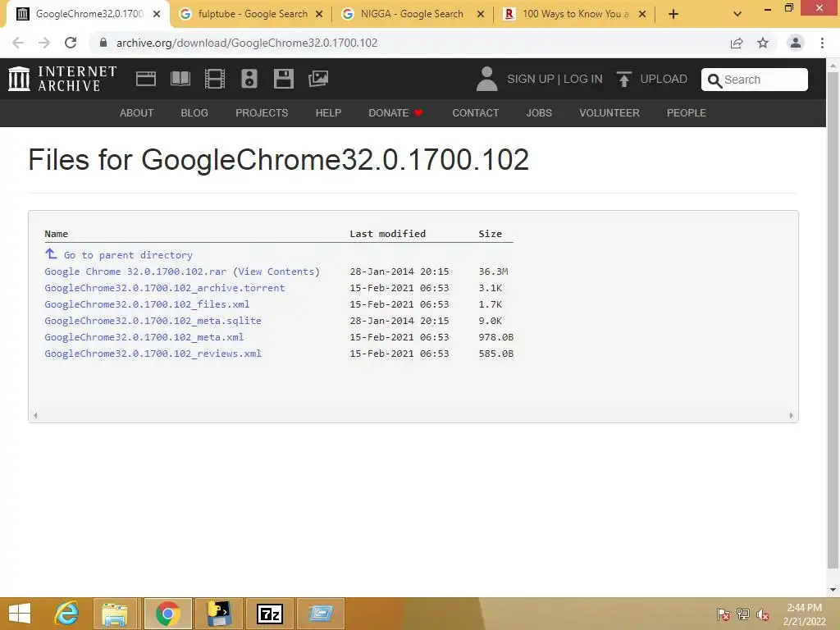Open the Chrome profile icon
This screenshot has height=630, width=840.
pos(796,43)
